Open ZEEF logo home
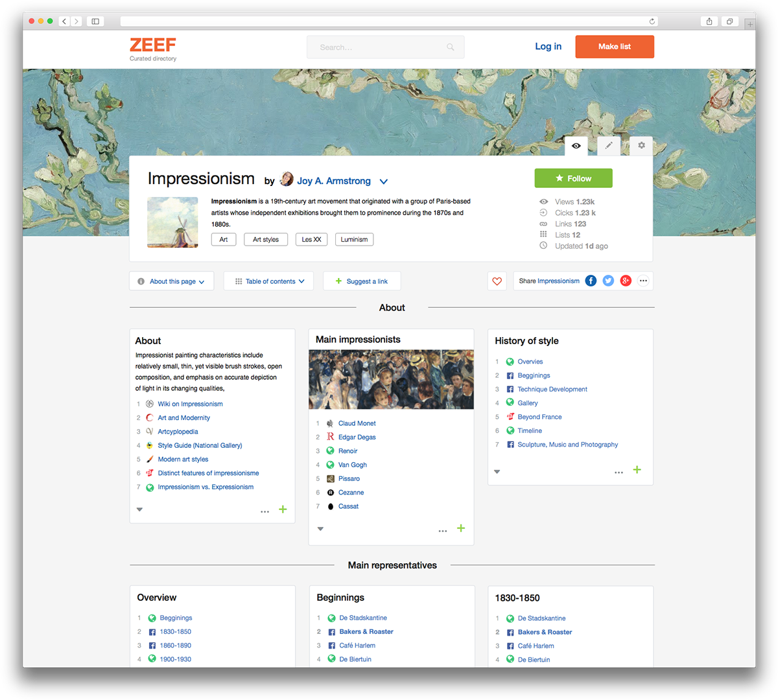Image resolution: width=778 pixels, height=700 pixels. pyautogui.click(x=153, y=45)
